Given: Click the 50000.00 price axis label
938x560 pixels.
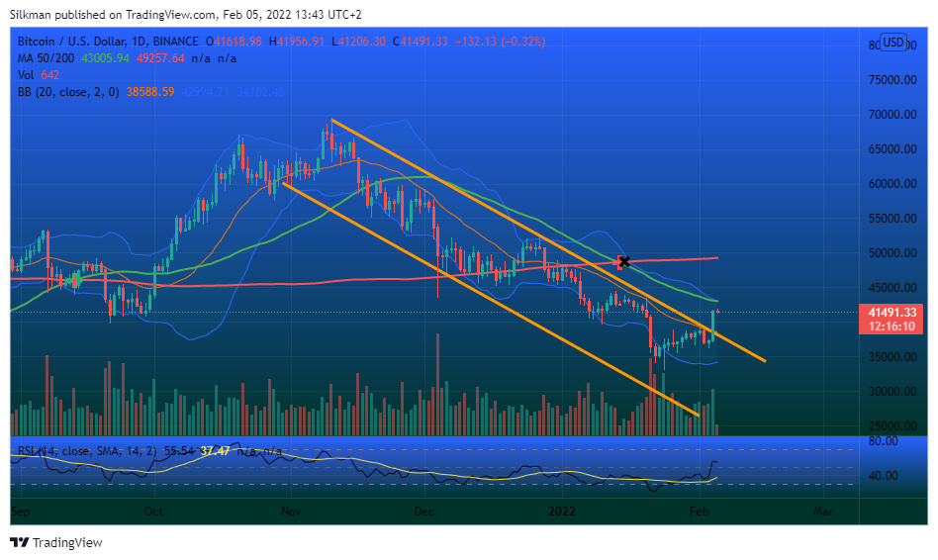Looking at the screenshot, I should tap(891, 253).
